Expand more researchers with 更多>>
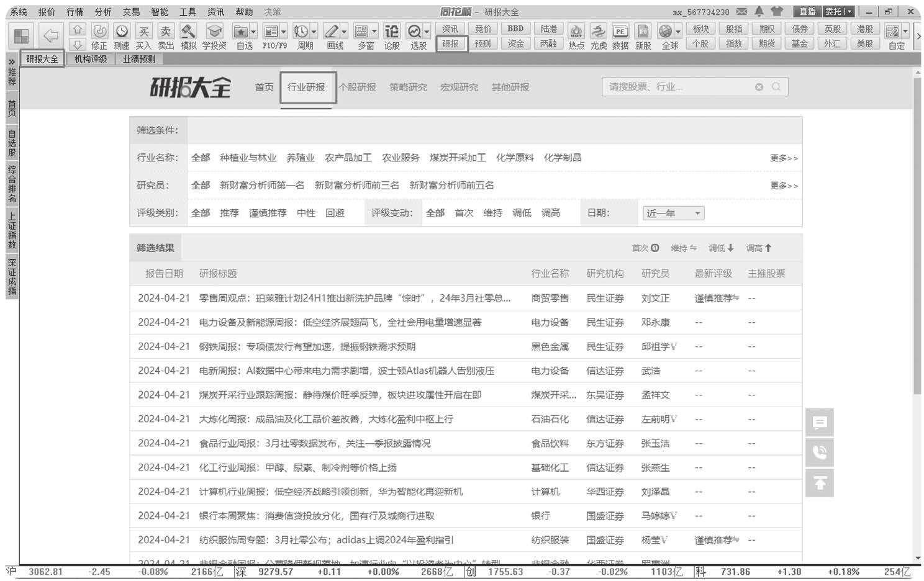This screenshot has height=581, width=924. [x=784, y=186]
